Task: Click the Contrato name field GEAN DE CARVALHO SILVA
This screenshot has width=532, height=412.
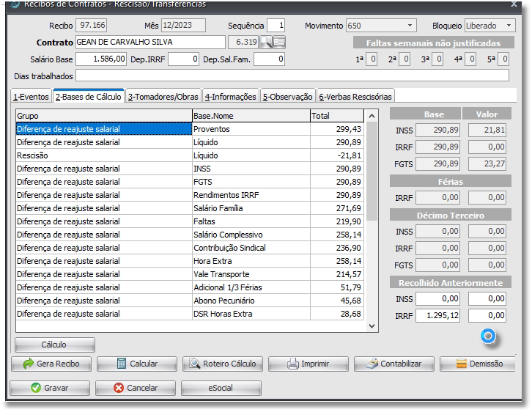Action: coord(150,42)
